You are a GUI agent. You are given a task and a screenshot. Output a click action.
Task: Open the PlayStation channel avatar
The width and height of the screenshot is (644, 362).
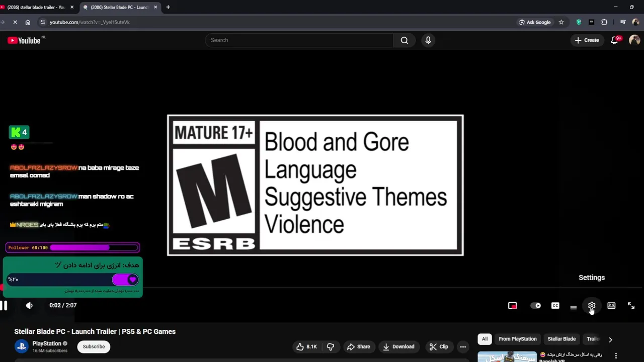tap(21, 346)
